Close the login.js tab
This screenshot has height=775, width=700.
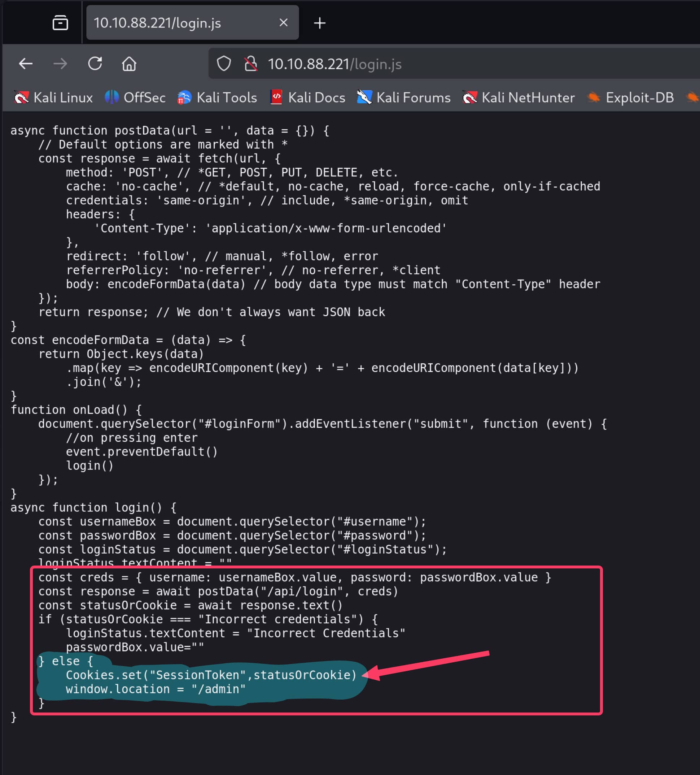tap(284, 23)
